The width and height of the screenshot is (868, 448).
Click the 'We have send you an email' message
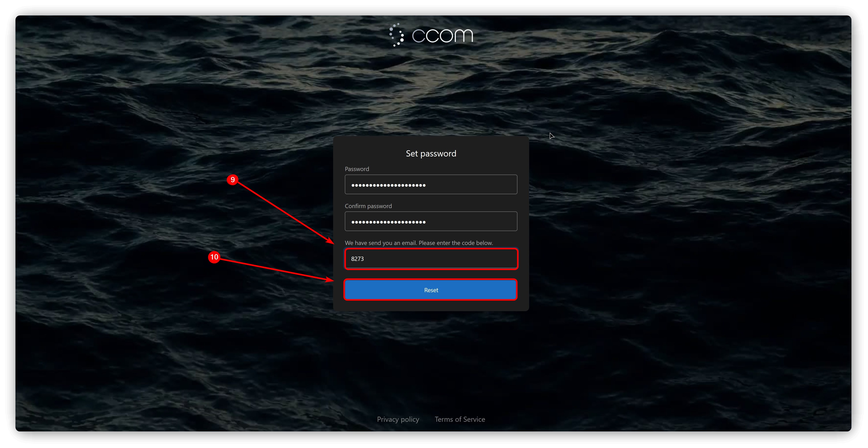[x=419, y=243]
